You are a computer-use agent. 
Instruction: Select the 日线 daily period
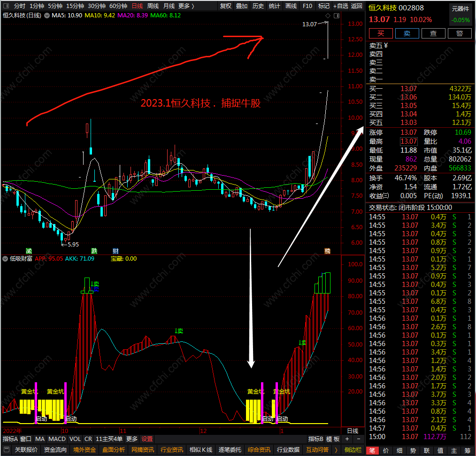pos(137,6)
